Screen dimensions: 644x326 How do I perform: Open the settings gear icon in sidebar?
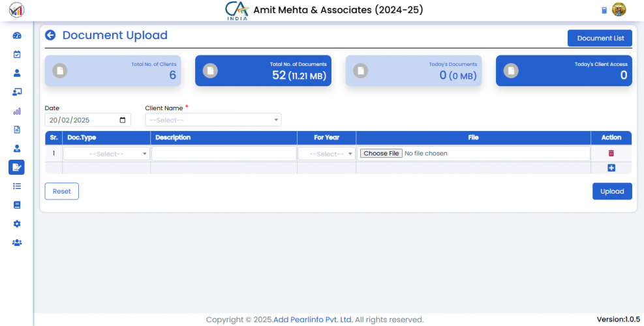coord(17,224)
